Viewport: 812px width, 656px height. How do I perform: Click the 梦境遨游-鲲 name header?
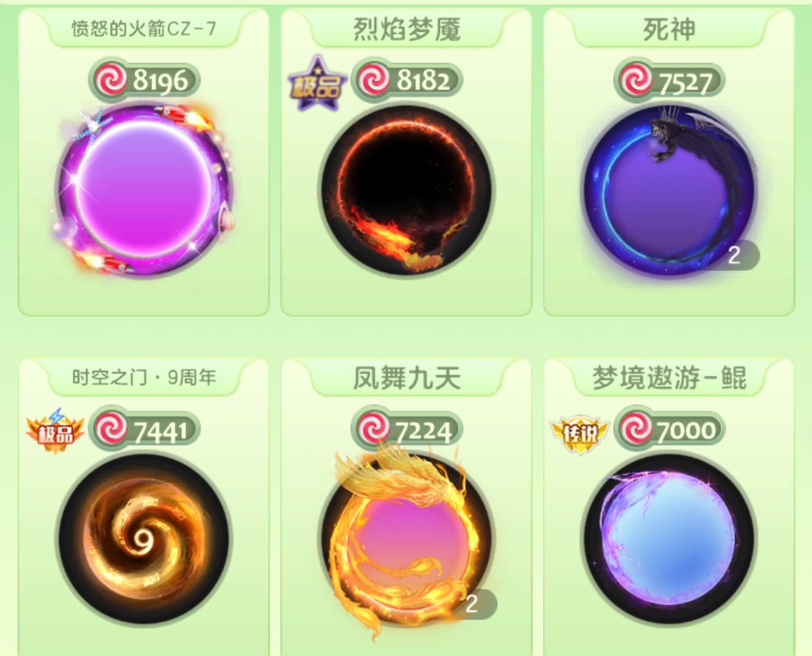coord(669,377)
